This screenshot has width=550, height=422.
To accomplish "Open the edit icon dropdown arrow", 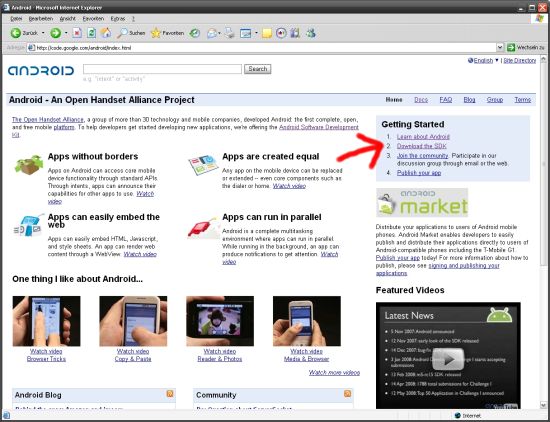I will click(256, 33).
